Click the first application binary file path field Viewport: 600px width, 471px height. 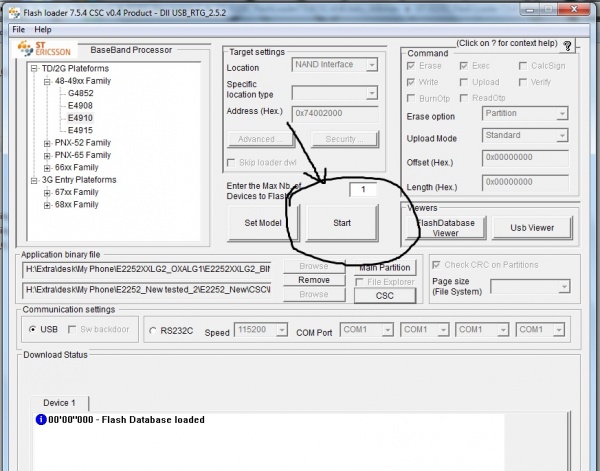click(x=146, y=269)
